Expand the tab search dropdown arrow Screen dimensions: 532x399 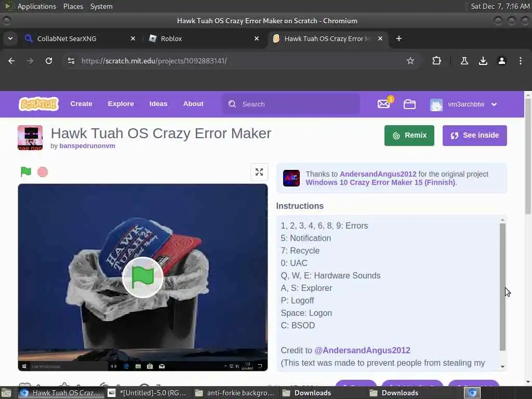tap(10, 38)
